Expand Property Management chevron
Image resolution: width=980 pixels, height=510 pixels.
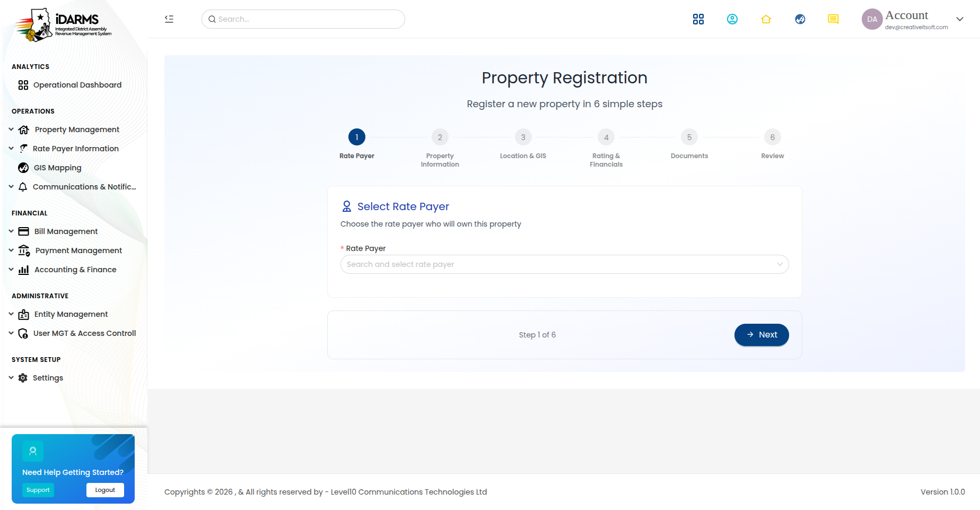11,129
